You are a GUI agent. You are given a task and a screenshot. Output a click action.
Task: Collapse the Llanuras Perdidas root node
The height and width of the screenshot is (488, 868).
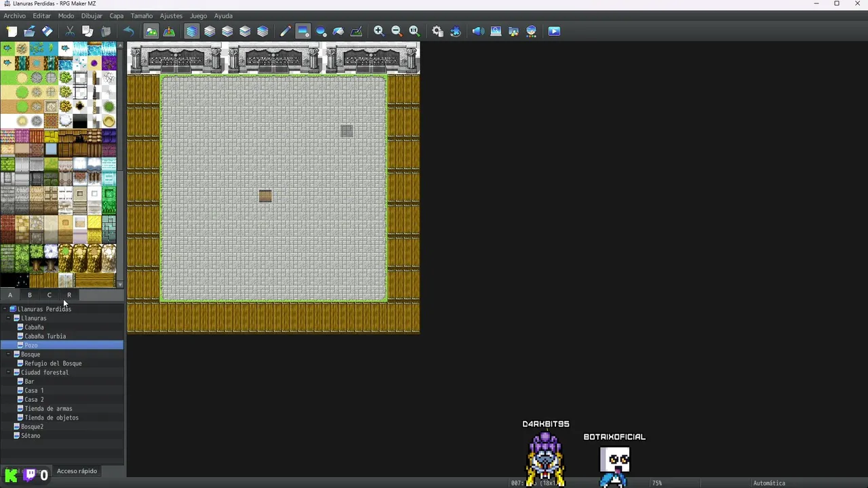(5, 309)
